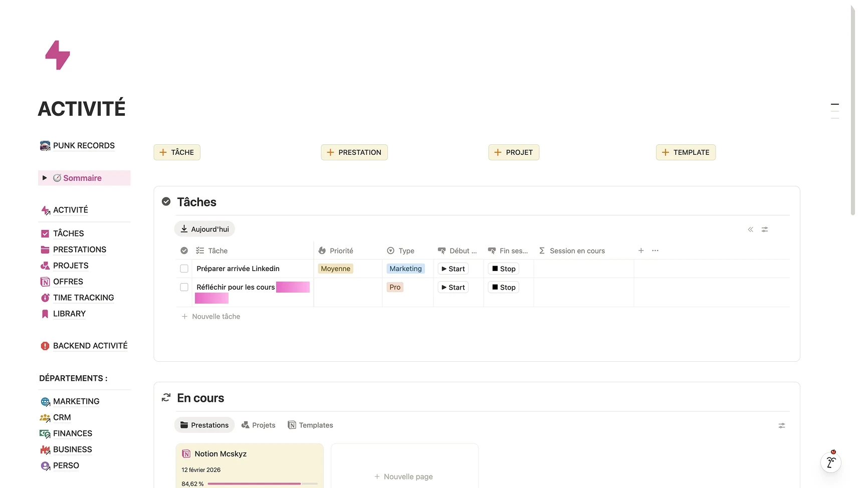
Task: Switch to the Projets tab in En cours
Action: (259, 425)
